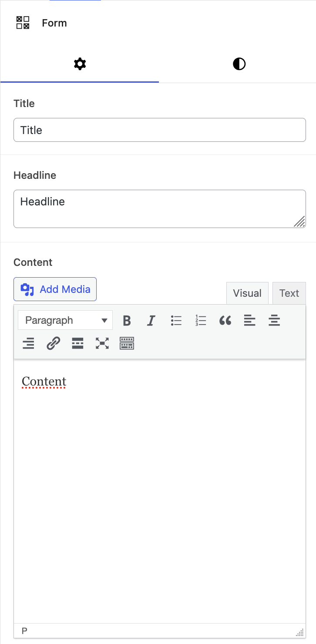Align text center
316x644 pixels.
(274, 321)
